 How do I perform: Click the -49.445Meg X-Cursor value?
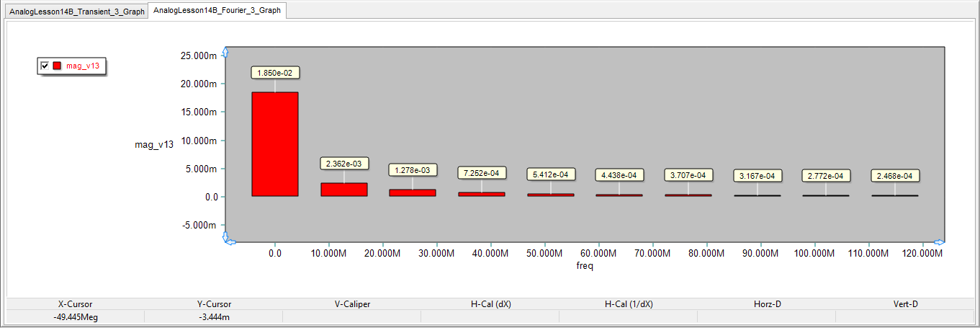(75, 316)
